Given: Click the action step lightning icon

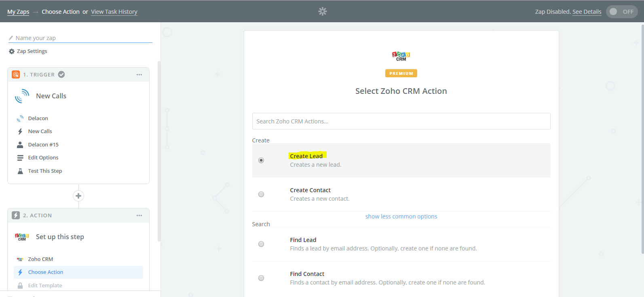Looking at the screenshot, I should tap(16, 215).
